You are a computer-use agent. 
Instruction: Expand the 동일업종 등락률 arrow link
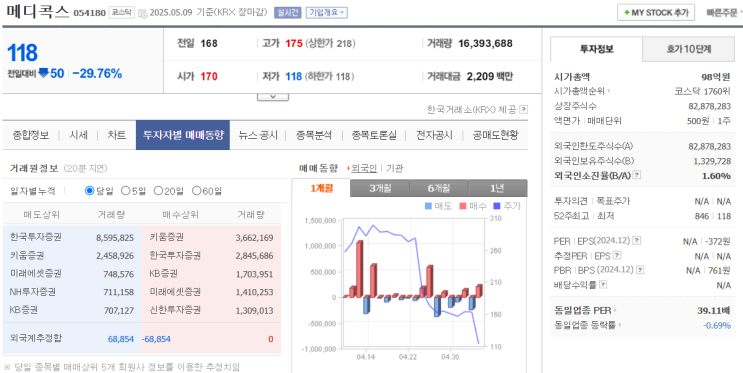[620, 325]
